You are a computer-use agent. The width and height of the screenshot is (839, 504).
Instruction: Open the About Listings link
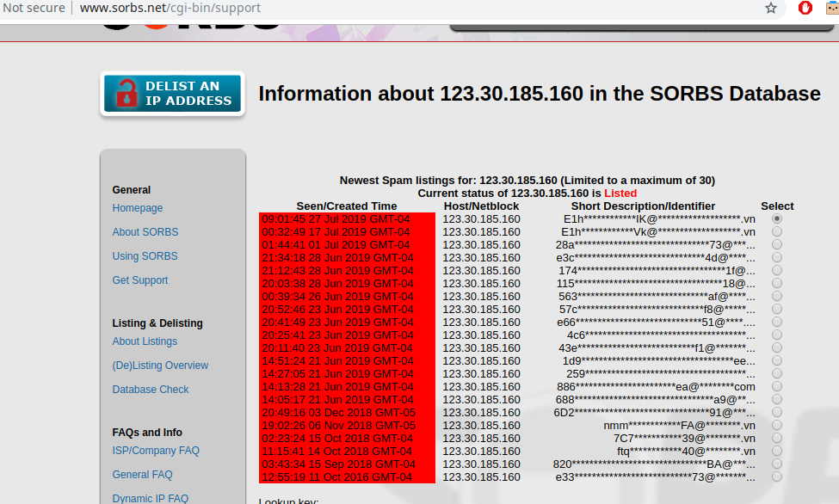coord(145,341)
